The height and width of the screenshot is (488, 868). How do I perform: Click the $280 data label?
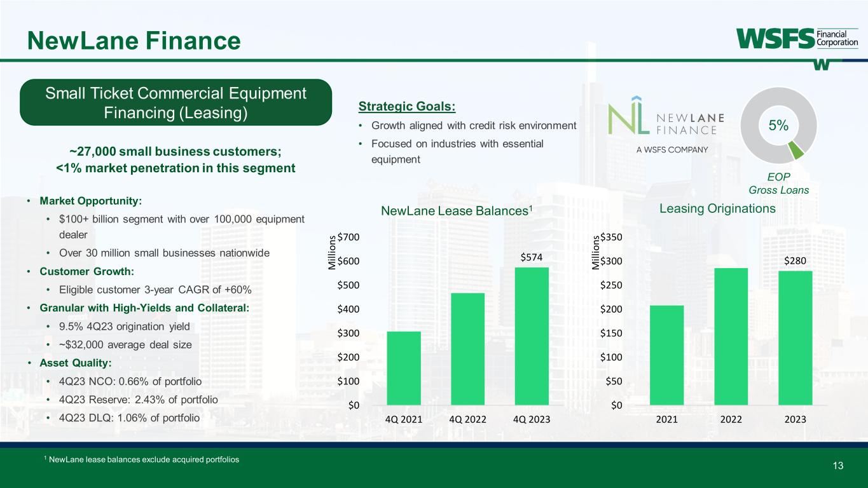click(x=795, y=261)
